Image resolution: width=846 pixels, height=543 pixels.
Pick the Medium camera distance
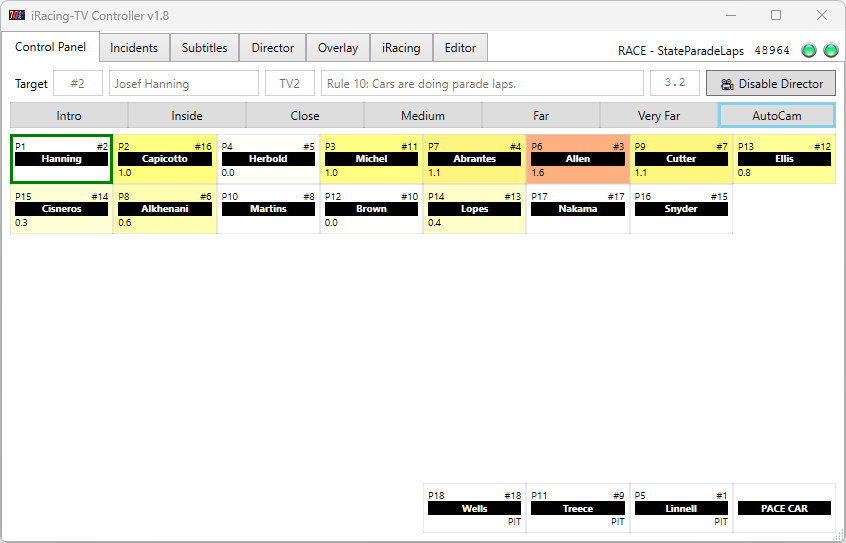tap(423, 116)
